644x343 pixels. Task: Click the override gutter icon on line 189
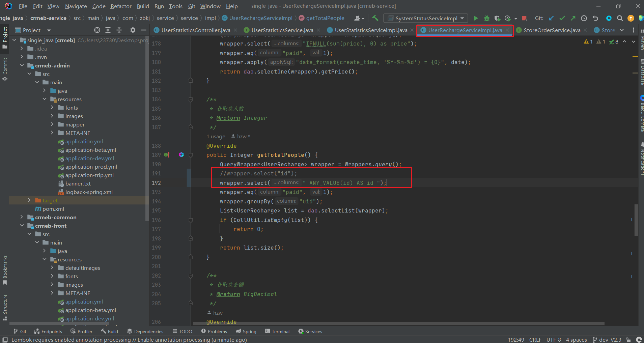167,155
